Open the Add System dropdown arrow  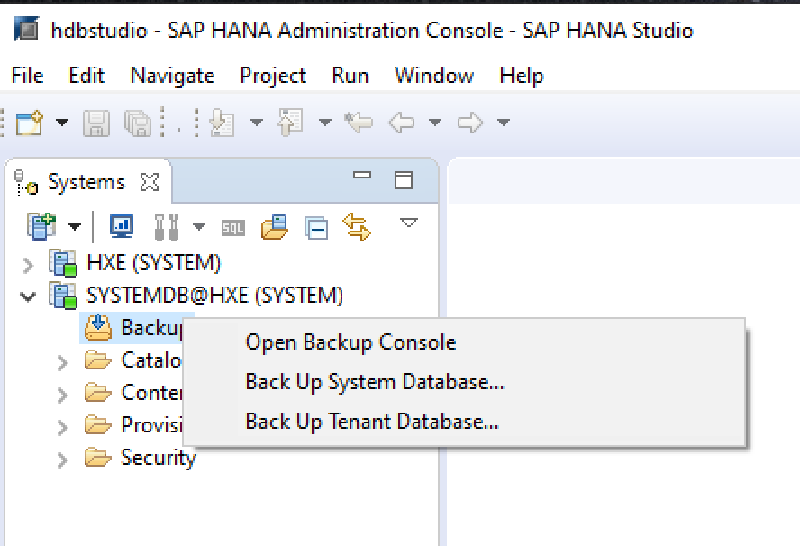pyautogui.click(x=74, y=227)
